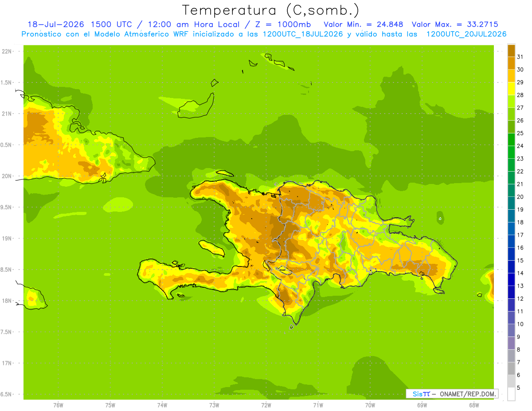
Task: Click the "19N" latitude label
Action: click(6, 238)
